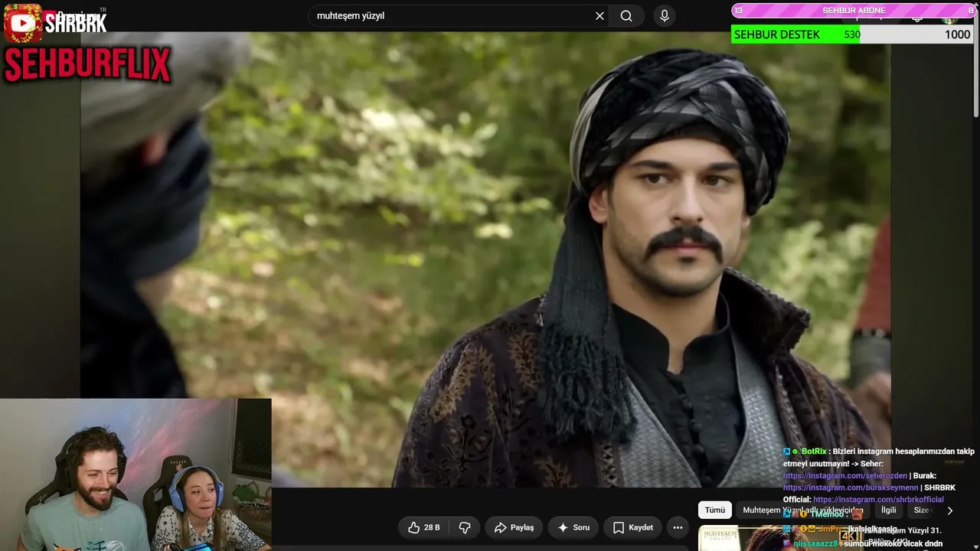The height and width of the screenshot is (551, 980).
Task: Open the Soru ask button
Action: (x=573, y=527)
